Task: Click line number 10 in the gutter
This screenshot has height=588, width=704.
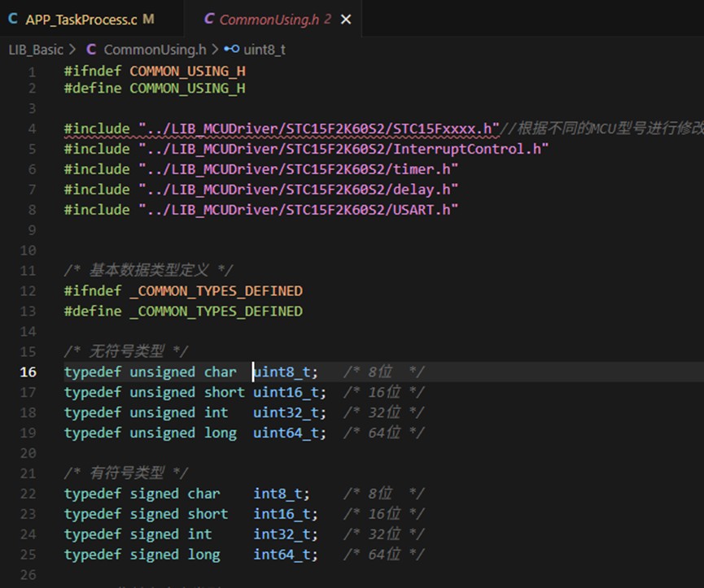Action: tap(28, 250)
